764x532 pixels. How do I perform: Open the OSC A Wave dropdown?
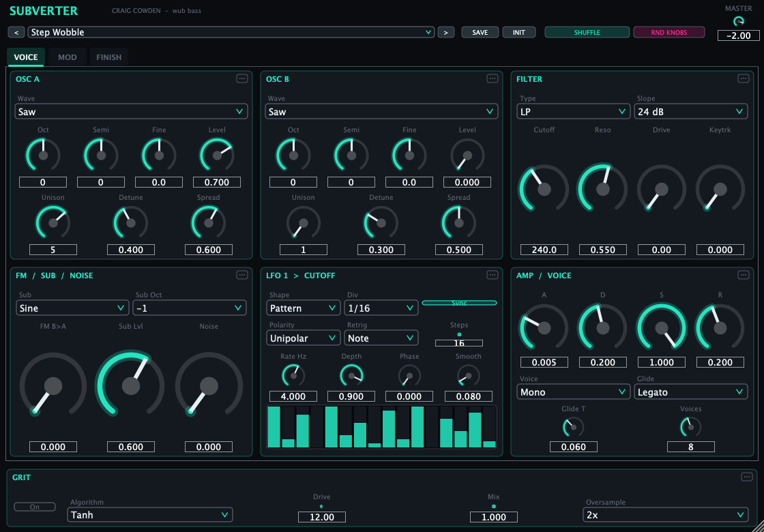(131, 112)
